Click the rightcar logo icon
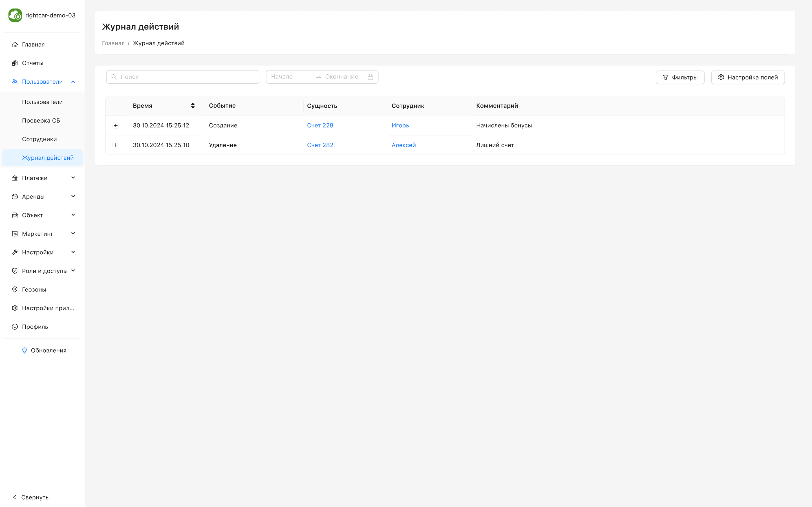 [x=15, y=15]
